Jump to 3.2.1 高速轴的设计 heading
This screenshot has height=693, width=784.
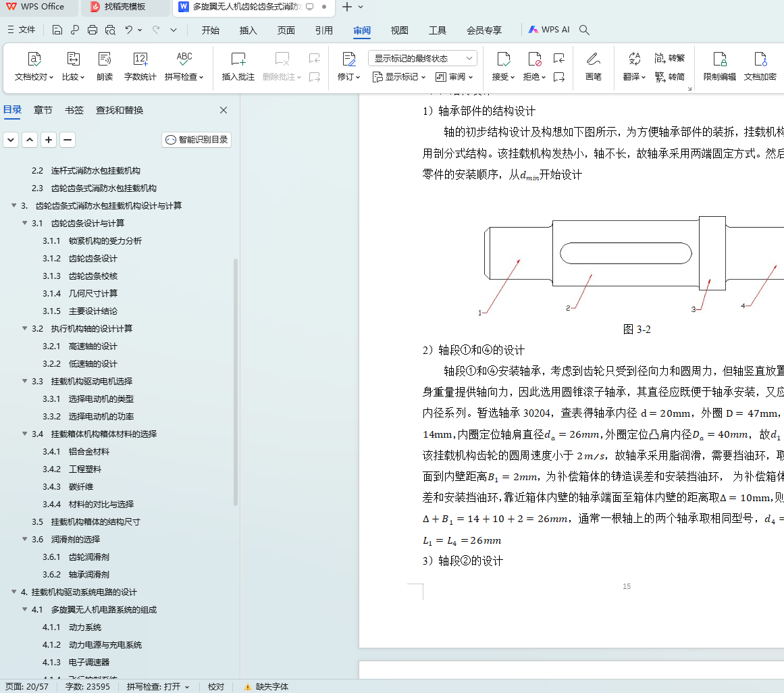80,346
